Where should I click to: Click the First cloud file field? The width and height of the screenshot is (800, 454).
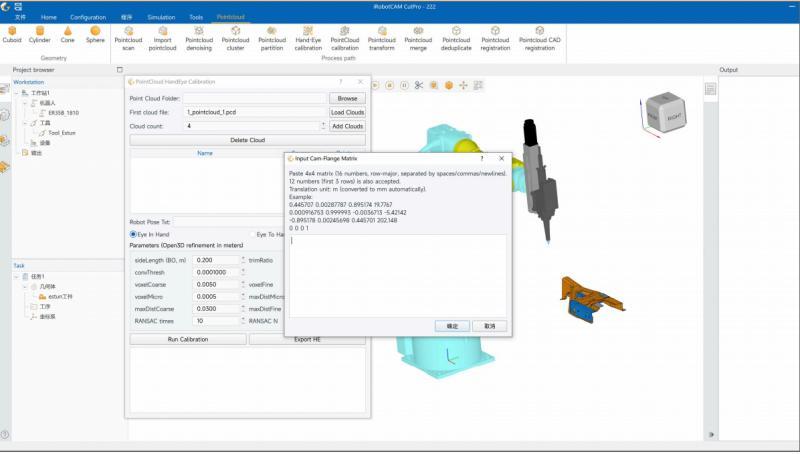coord(255,112)
